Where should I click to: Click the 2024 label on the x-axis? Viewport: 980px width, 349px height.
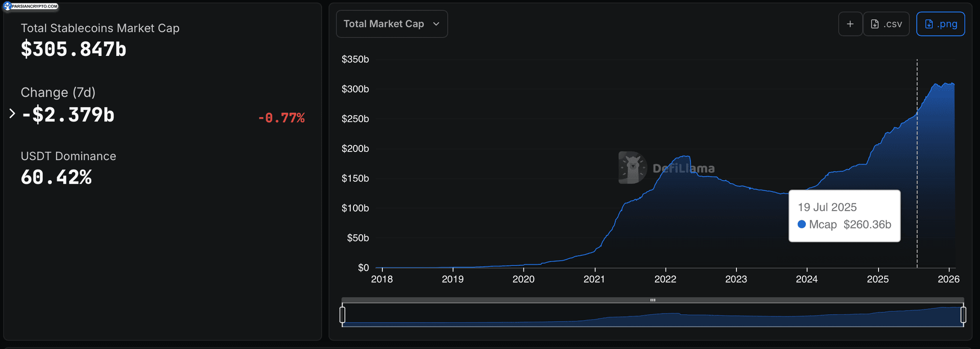807,279
